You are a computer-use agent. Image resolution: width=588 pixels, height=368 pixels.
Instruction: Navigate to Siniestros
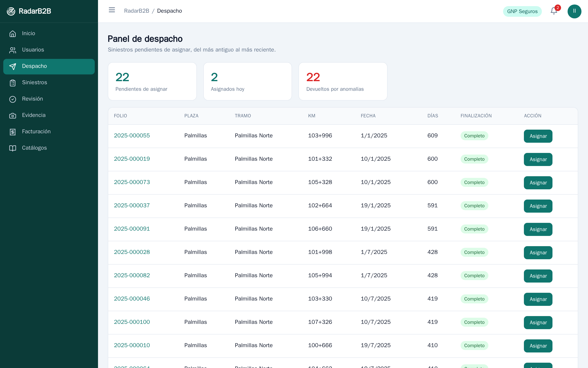pos(49,83)
